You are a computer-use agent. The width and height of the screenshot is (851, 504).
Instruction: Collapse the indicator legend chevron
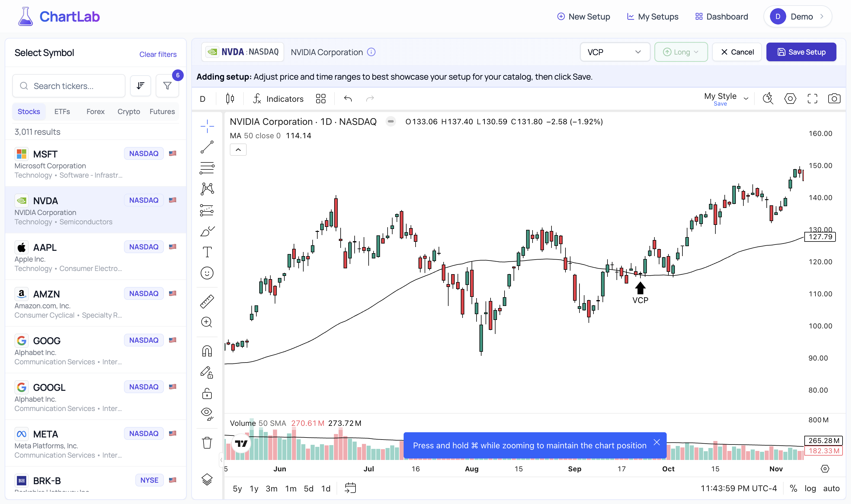[x=238, y=149]
